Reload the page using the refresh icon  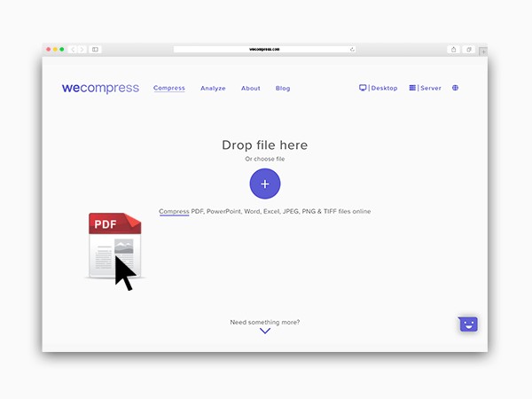click(352, 50)
